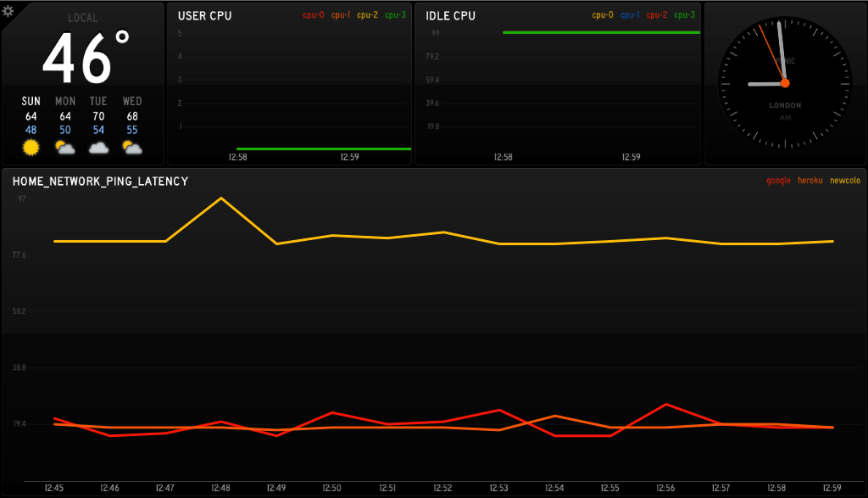The height and width of the screenshot is (498, 868).
Task: Click the IDLE CPU widget title
Action: (x=451, y=16)
